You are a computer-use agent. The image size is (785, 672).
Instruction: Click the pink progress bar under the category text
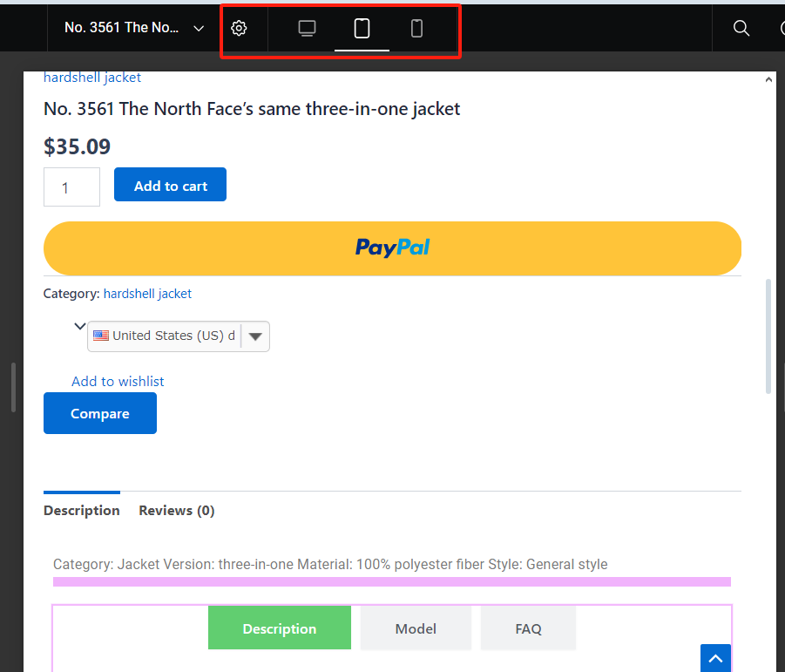coord(392,580)
